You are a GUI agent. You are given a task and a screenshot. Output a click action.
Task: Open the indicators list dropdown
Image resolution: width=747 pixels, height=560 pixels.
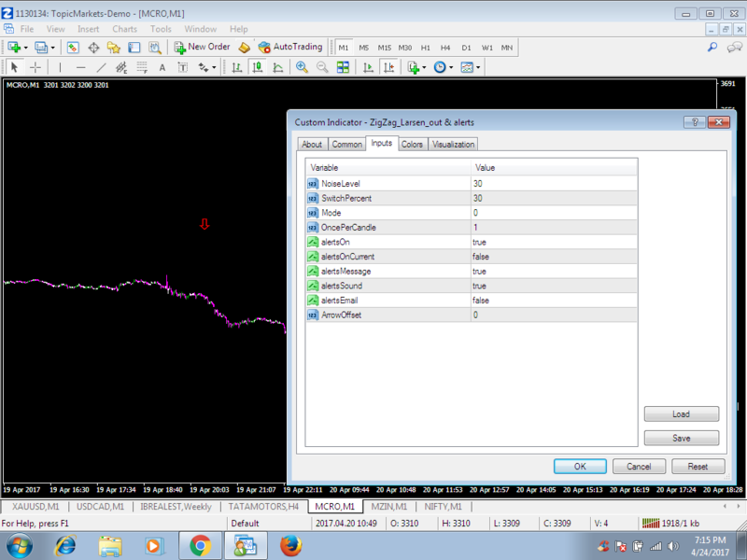[x=416, y=67]
